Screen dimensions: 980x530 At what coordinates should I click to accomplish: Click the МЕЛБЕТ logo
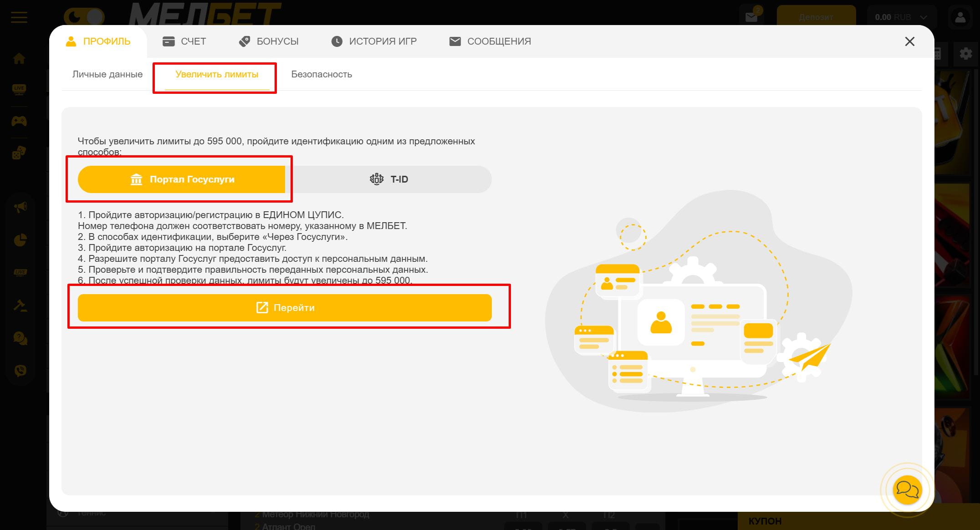[205, 14]
